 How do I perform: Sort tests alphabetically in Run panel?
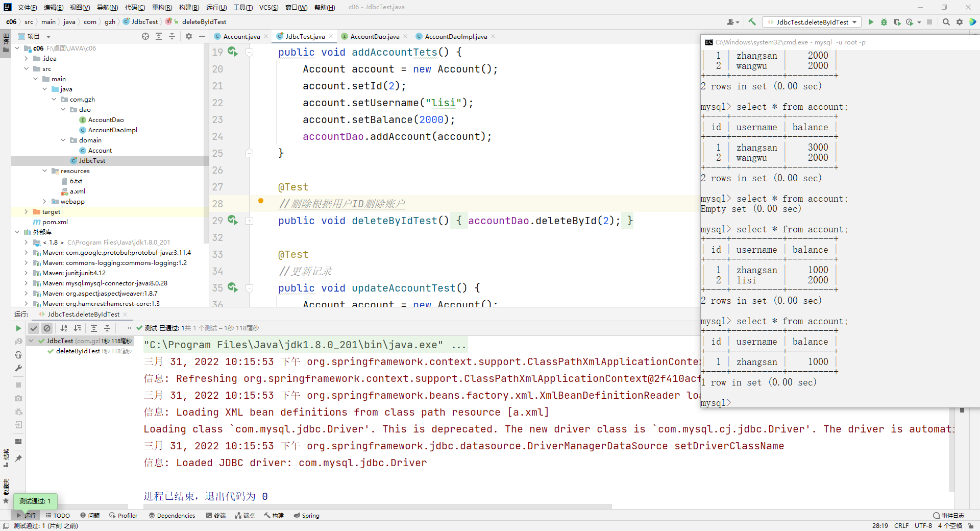point(64,328)
